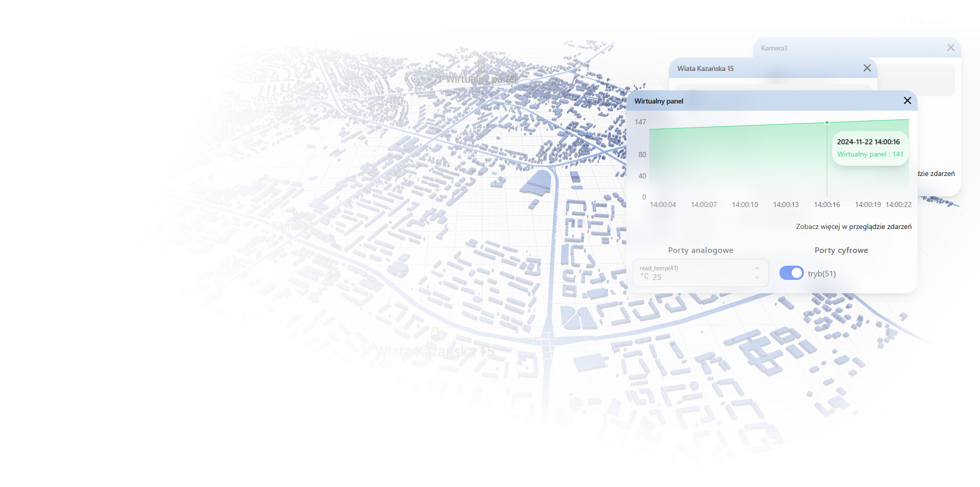Click the 14:00:22 time axis label
Image resolution: width=980 pixels, height=487 pixels.
pos(898,204)
